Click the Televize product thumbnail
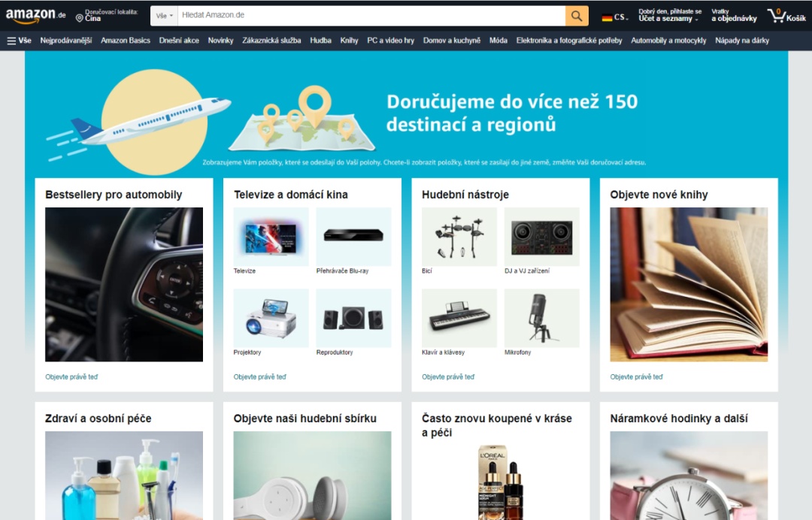 click(x=271, y=237)
